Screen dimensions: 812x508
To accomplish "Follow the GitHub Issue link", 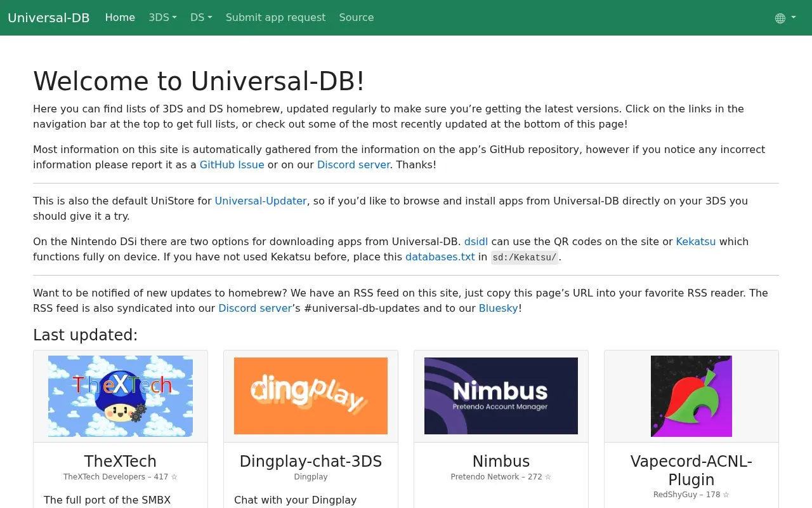I will click(x=232, y=165).
